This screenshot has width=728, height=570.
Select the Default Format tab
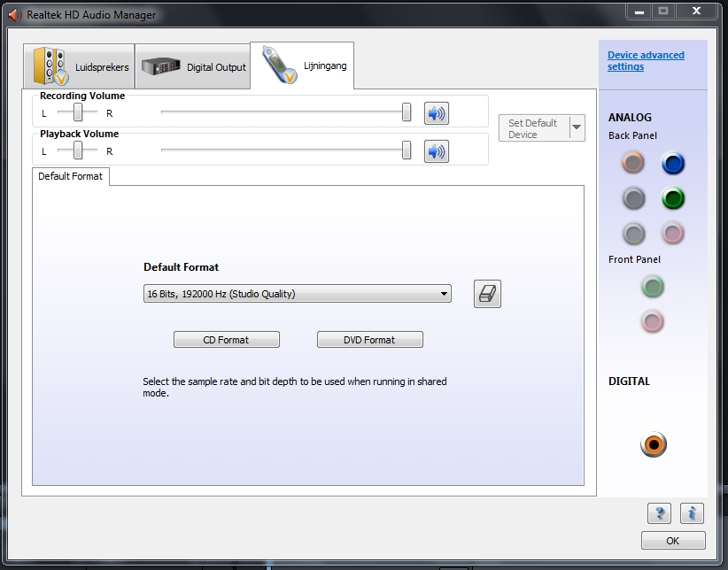[71, 176]
